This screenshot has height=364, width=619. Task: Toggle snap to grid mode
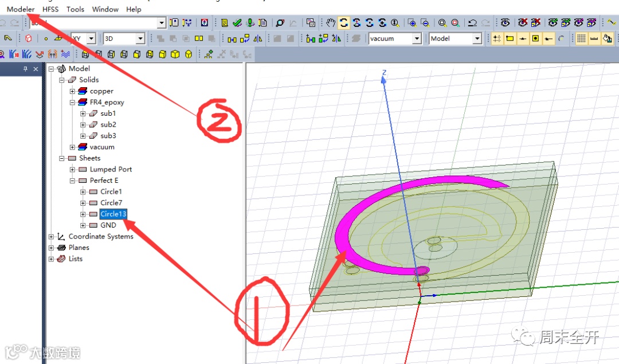point(497,38)
